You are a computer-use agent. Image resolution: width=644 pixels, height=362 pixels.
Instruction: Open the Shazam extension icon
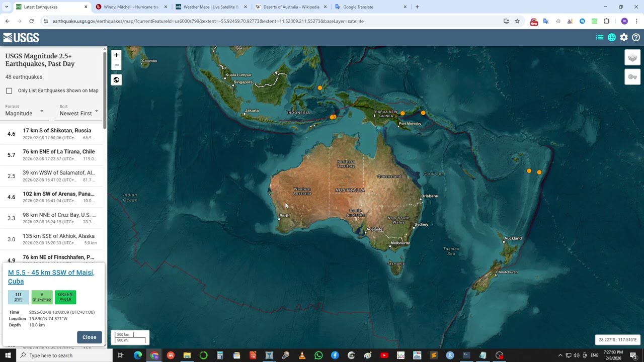[582, 21]
